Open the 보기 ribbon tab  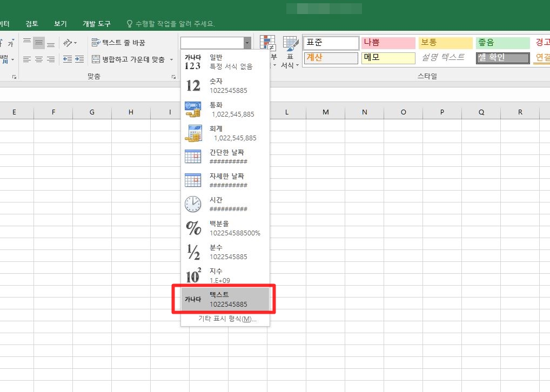[61, 24]
